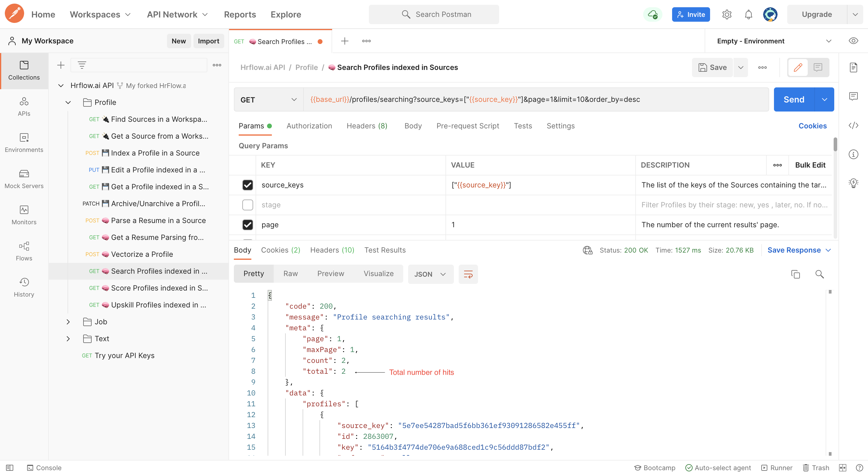This screenshot has height=475, width=868.
Task: Open the code snippet icon
Action: click(853, 126)
